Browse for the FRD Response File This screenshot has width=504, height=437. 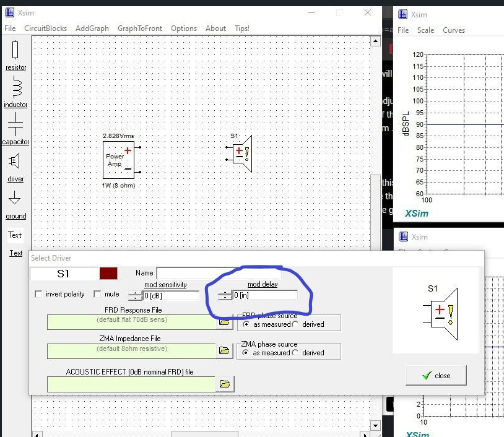tap(224, 322)
